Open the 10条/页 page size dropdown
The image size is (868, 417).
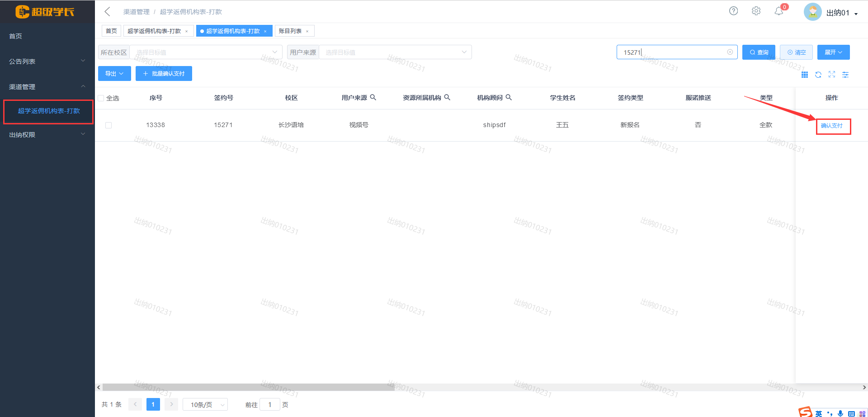(x=205, y=404)
